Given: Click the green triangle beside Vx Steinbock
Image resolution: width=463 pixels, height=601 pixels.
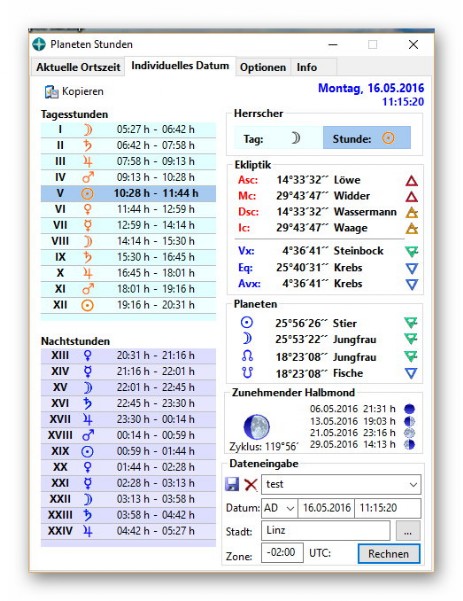Looking at the screenshot, I should [x=412, y=251].
